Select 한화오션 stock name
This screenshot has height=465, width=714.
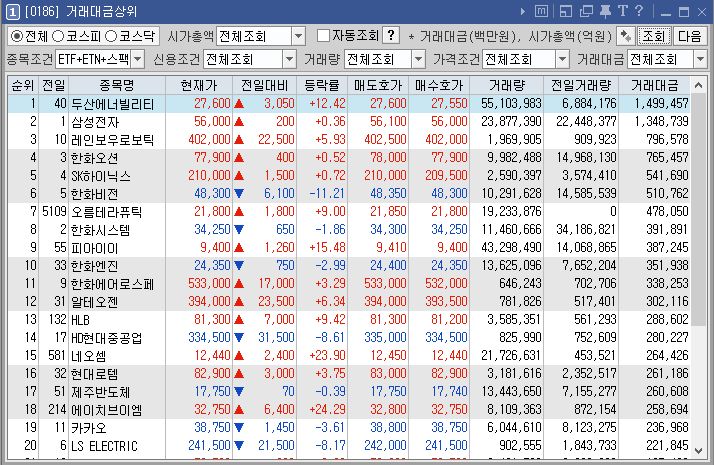pos(94,158)
